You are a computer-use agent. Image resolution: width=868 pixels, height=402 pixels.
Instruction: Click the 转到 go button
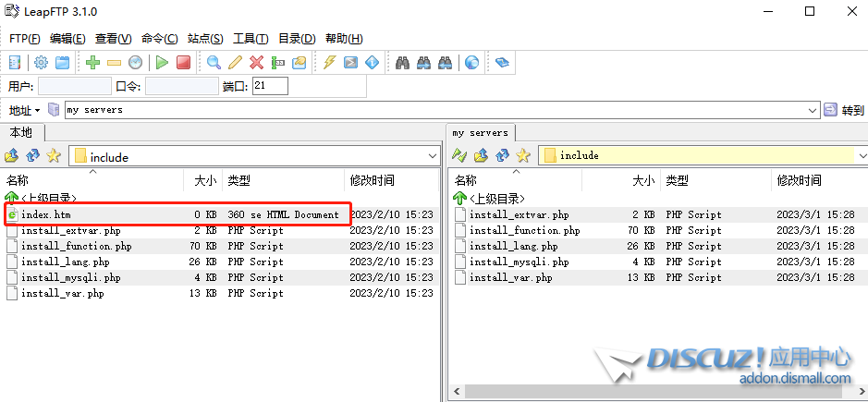(x=844, y=110)
